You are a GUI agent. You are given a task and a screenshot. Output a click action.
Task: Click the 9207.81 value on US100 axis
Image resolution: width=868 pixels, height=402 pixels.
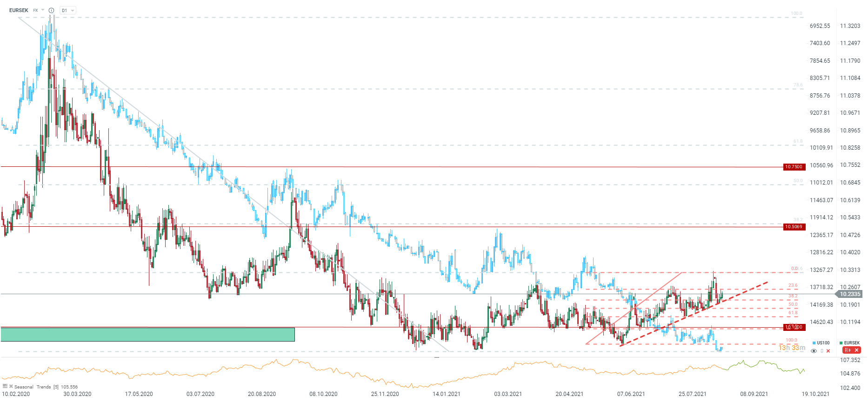click(820, 113)
